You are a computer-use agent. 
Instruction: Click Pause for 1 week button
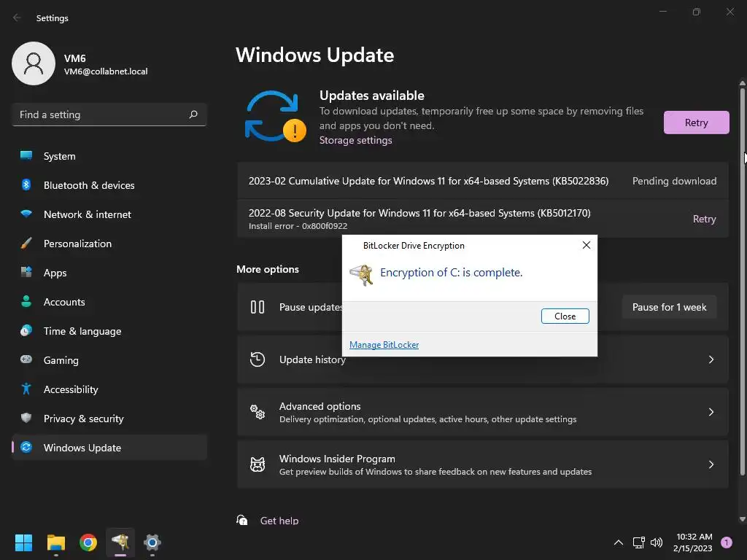(x=669, y=307)
